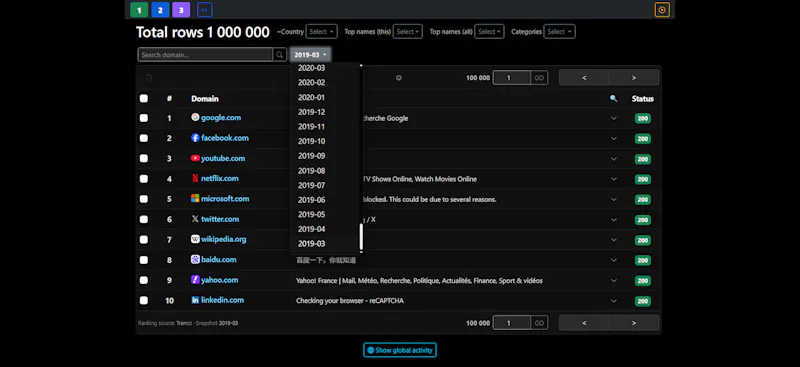Expand the linkedin.com row chevron

(614, 301)
